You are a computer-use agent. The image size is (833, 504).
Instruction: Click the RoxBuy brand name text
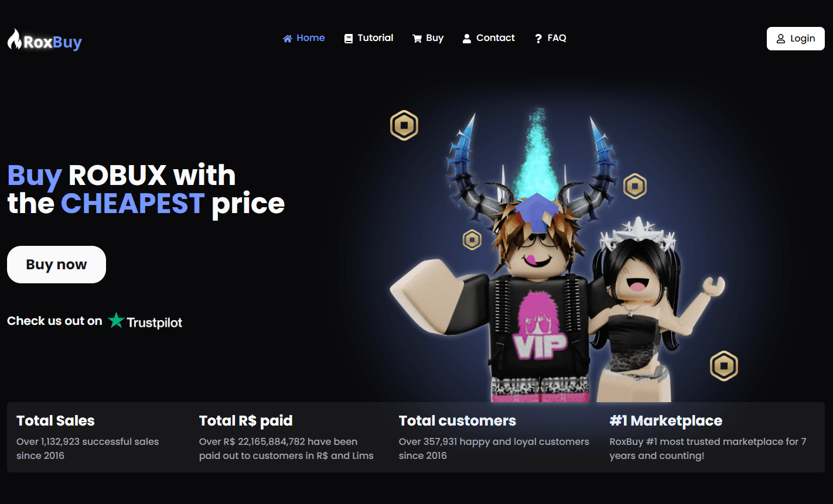pos(53,42)
